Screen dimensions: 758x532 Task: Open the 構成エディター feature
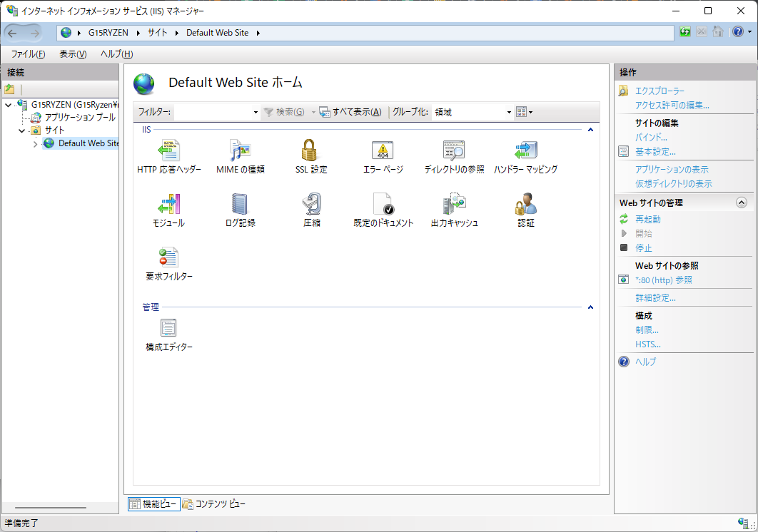(x=169, y=334)
